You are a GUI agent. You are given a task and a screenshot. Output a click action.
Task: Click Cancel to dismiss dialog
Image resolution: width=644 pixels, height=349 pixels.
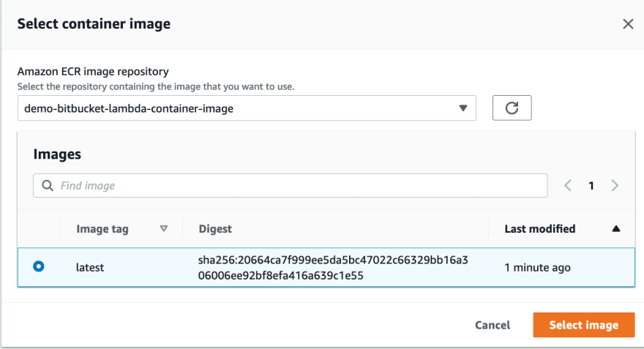click(x=493, y=325)
